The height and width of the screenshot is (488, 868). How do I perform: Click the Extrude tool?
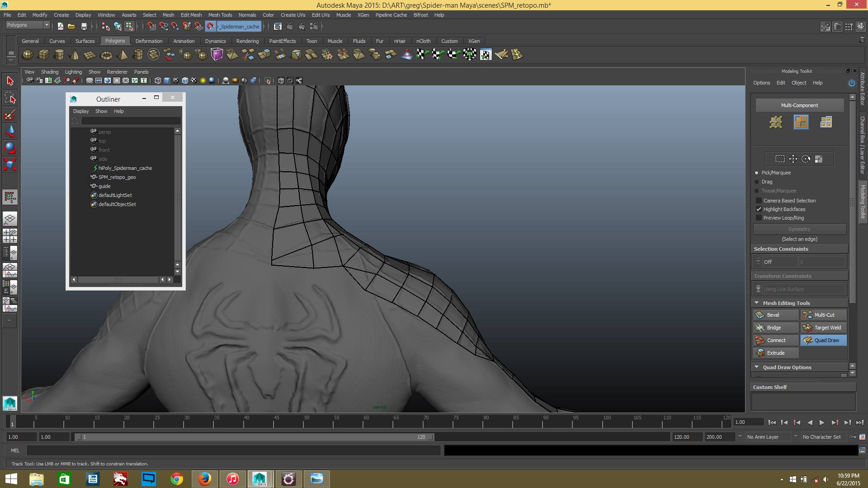776,353
